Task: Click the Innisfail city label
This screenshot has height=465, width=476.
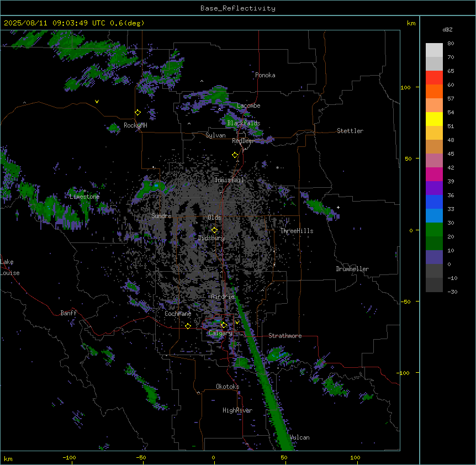Action: pyautogui.click(x=229, y=180)
